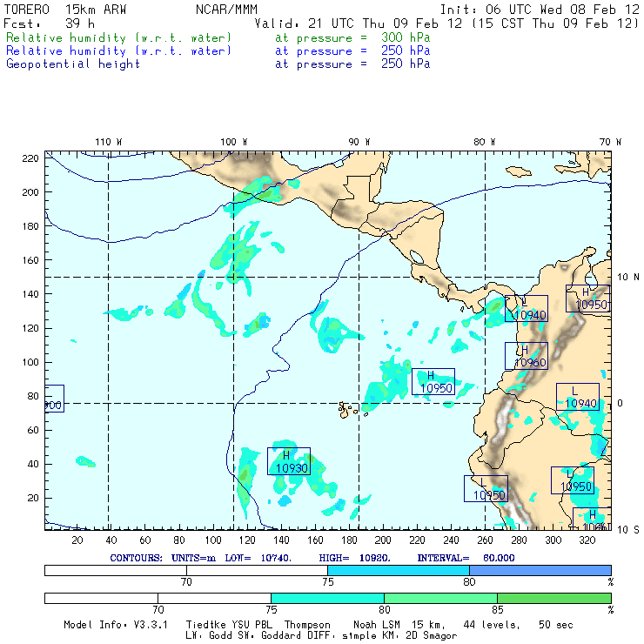This screenshot has height=644, width=644.
Task: Click the '100 W' longitude label
Action: [x=234, y=142]
